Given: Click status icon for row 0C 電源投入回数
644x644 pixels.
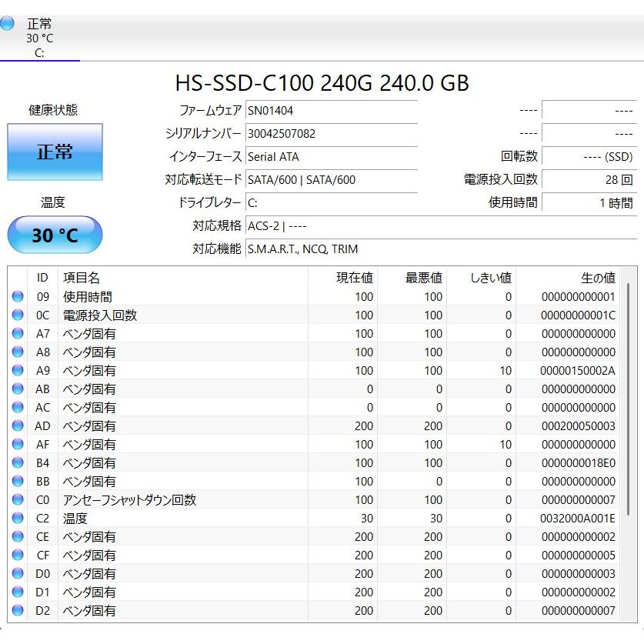Looking at the screenshot, I should click(x=18, y=315).
